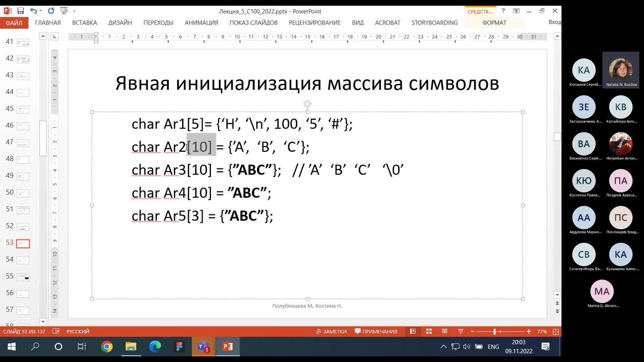Fit slide to current window
The width and height of the screenshot is (644, 362).
(556, 331)
